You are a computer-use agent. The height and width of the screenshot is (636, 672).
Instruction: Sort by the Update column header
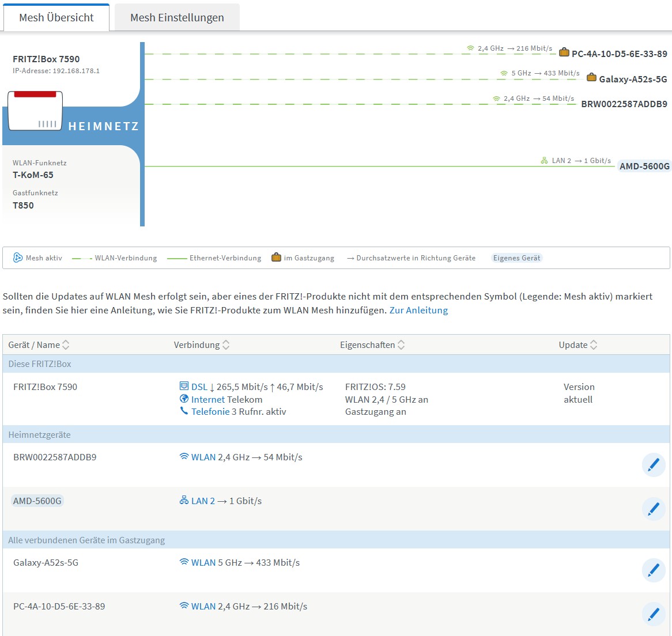[x=577, y=344]
